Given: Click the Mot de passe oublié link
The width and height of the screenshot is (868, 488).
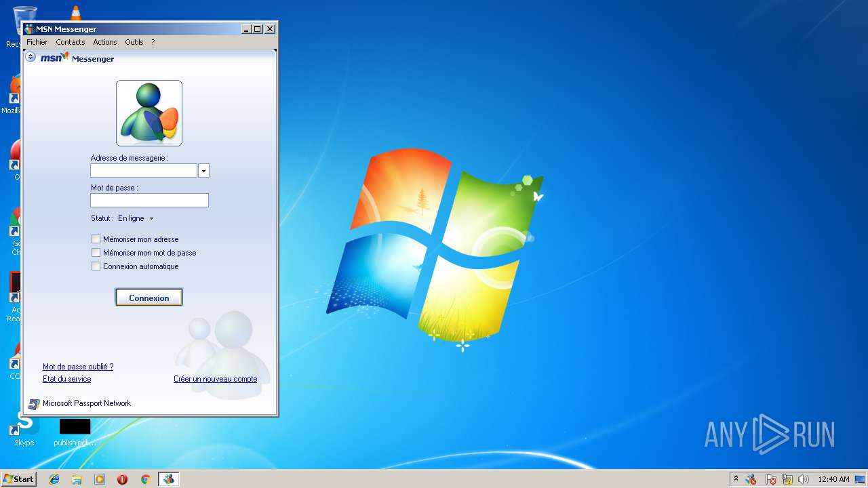Looking at the screenshot, I should tap(78, 367).
